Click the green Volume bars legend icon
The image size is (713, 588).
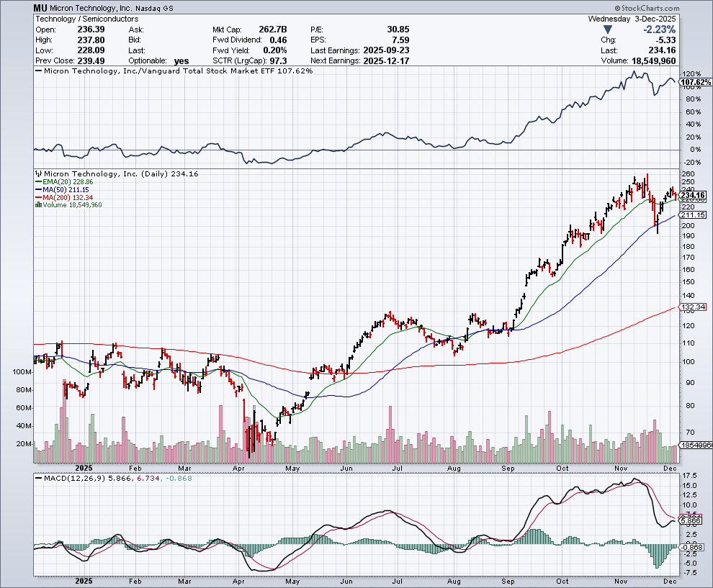point(37,205)
